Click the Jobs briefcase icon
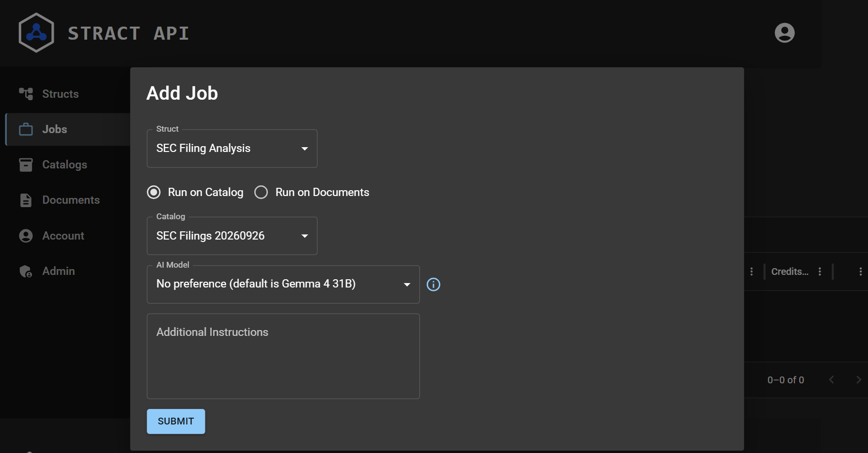 pyautogui.click(x=26, y=129)
